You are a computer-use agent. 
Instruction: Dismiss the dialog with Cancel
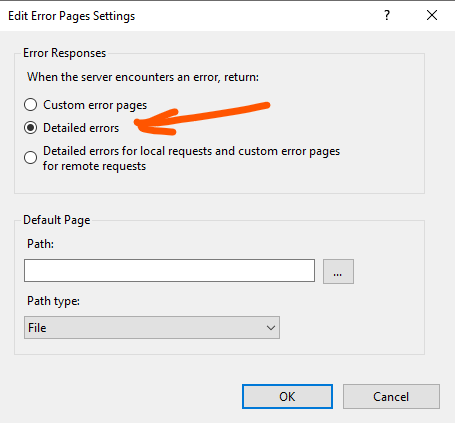click(391, 397)
